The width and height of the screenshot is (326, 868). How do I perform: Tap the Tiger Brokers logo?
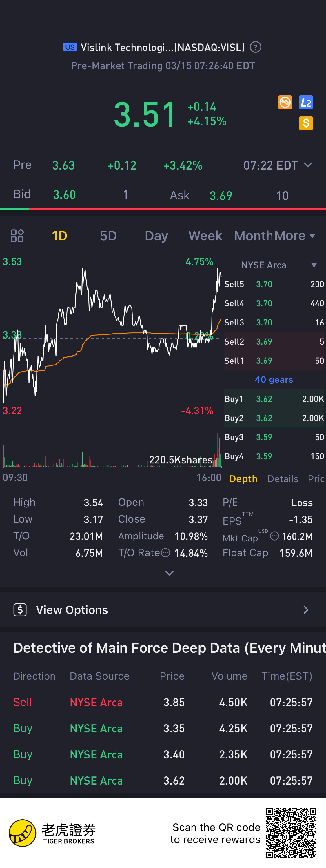tap(52, 833)
